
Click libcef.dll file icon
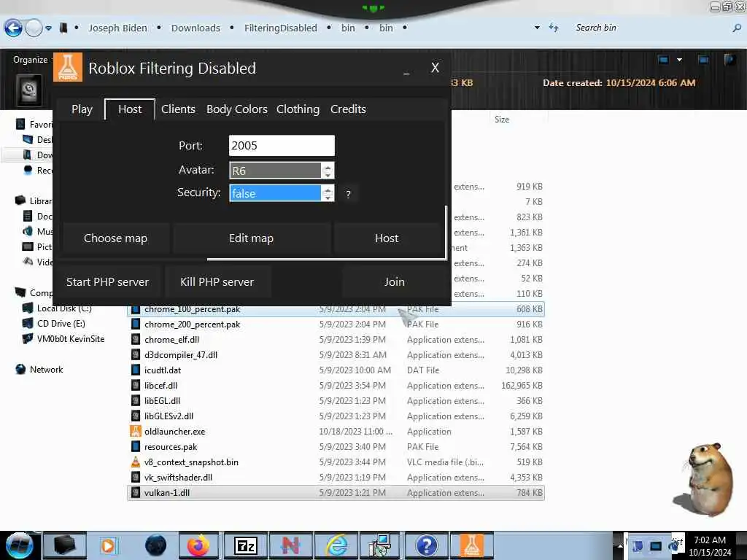click(x=136, y=386)
